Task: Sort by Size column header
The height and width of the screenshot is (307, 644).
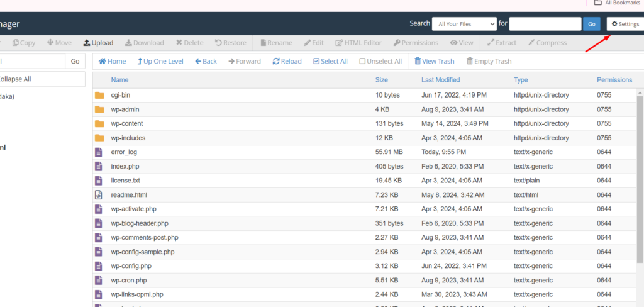Action: (381, 80)
